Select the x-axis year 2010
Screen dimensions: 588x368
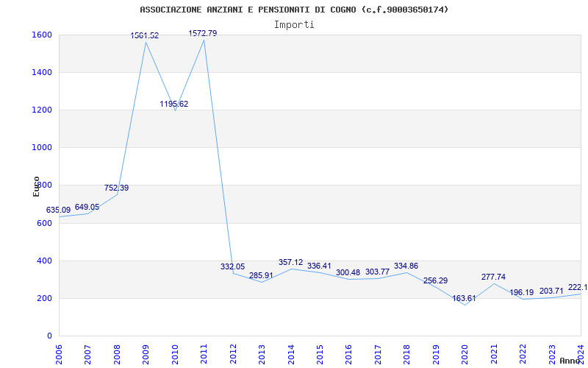point(175,354)
